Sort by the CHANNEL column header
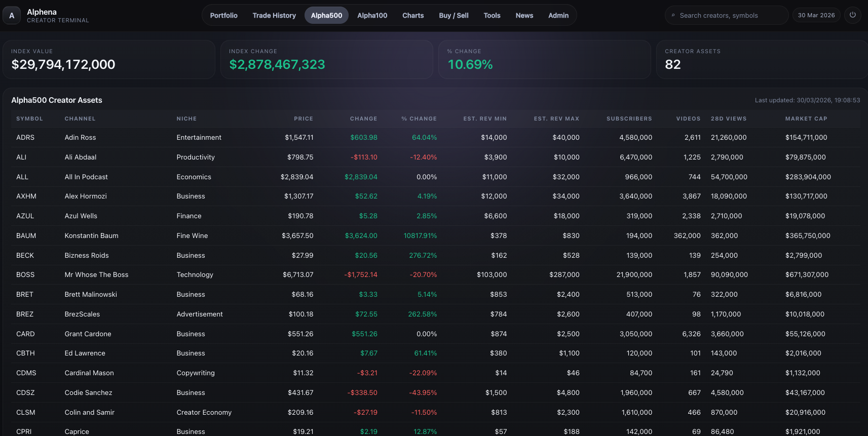 [80, 118]
